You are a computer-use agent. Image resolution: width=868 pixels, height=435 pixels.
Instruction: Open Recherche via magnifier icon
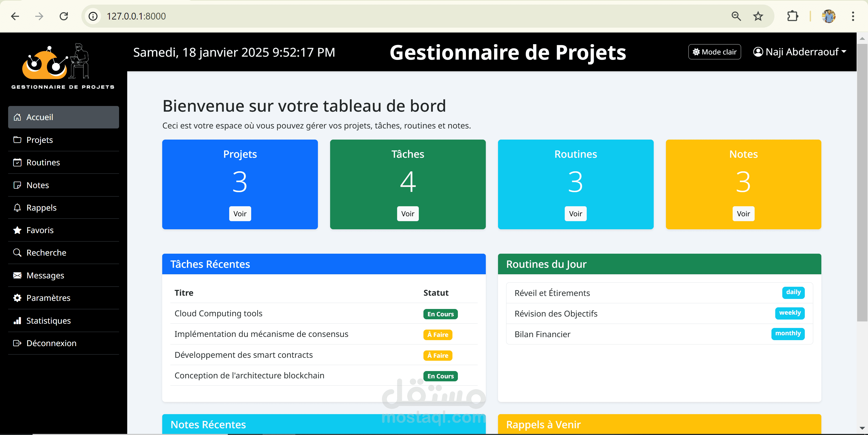point(17,253)
